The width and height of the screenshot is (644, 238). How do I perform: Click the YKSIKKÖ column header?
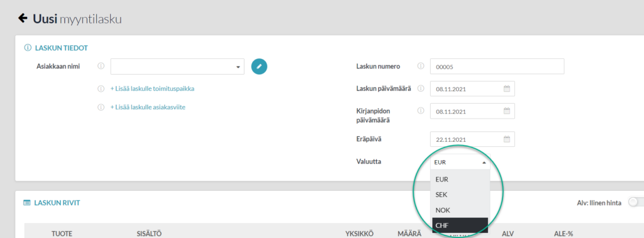click(359, 234)
